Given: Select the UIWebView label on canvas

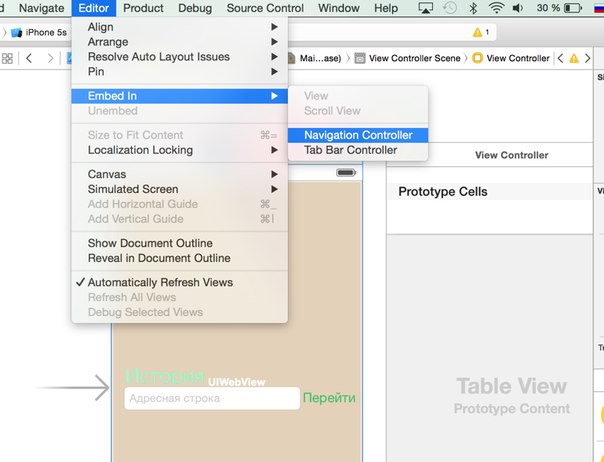Looking at the screenshot, I should coord(237,382).
